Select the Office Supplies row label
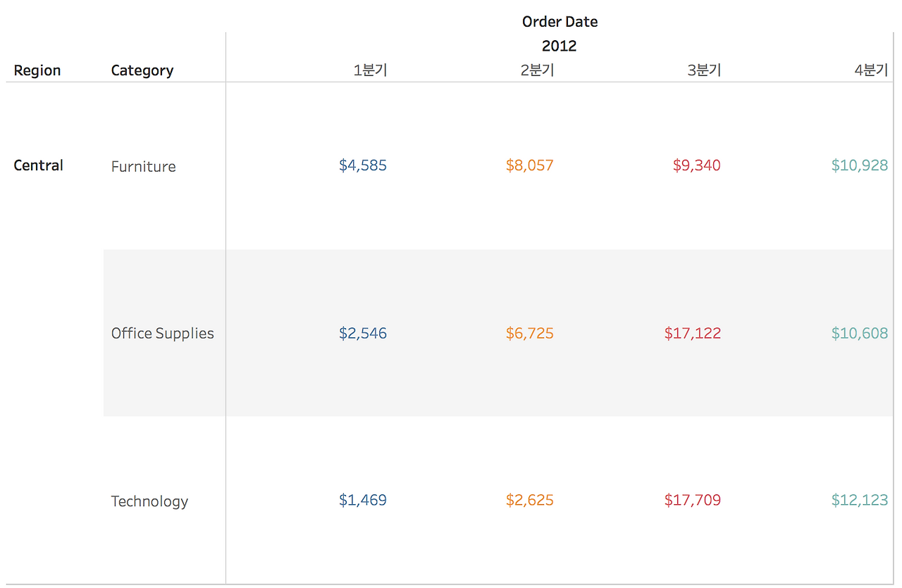Image resolution: width=902 pixels, height=588 pixels. (163, 334)
